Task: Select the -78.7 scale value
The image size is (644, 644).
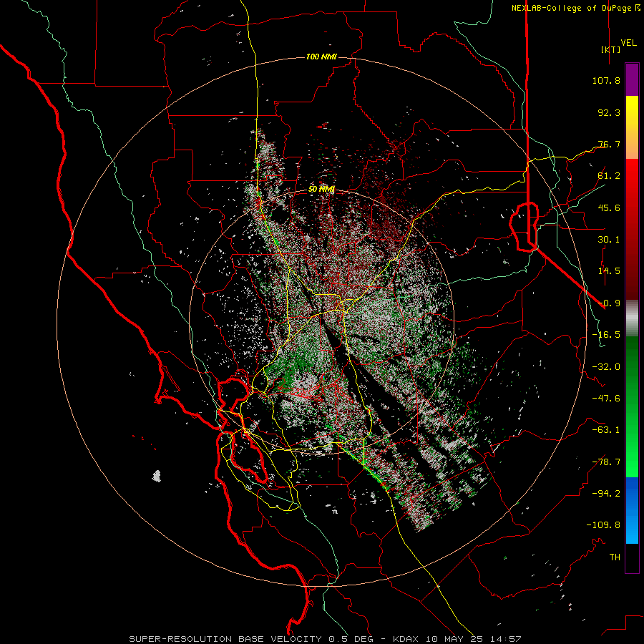Action: 606,462
